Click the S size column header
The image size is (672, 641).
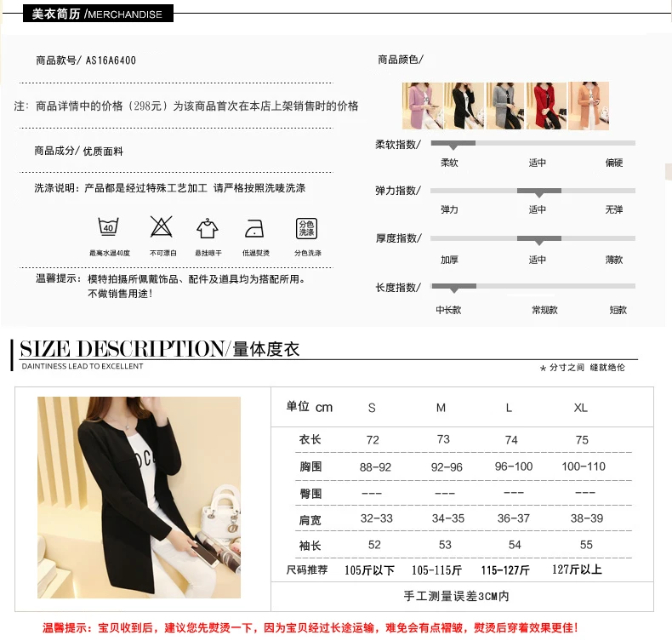point(372,408)
